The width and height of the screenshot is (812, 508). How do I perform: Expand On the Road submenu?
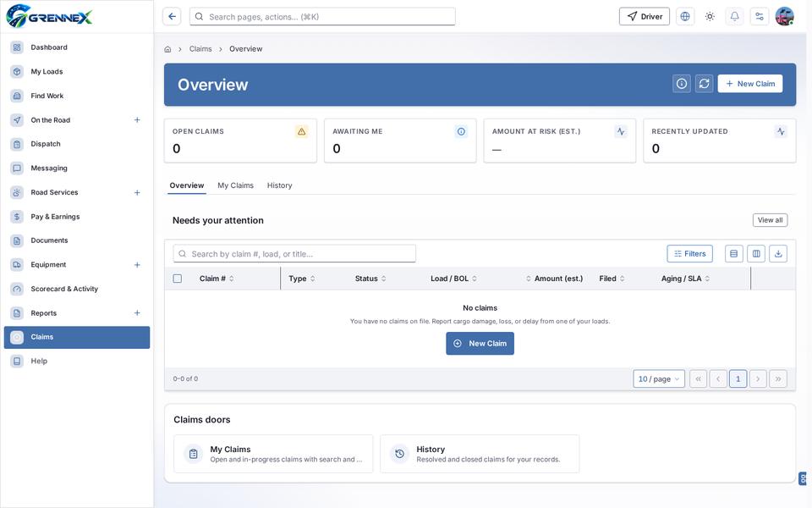click(x=137, y=119)
